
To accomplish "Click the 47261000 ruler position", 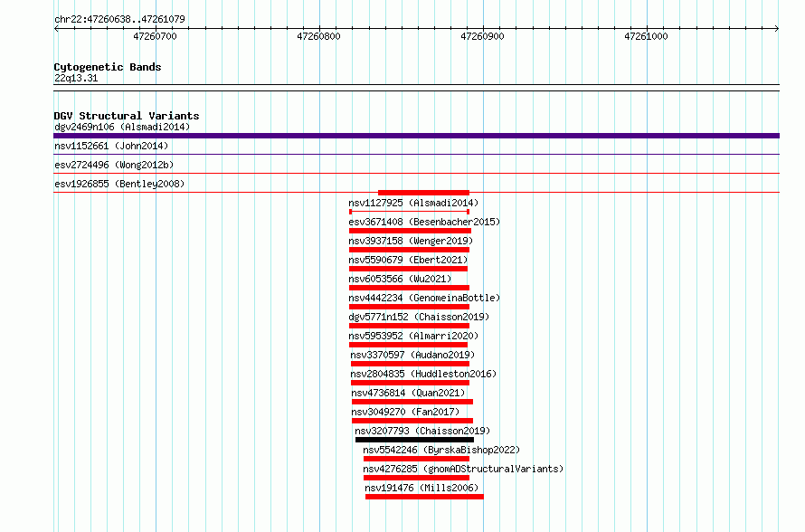I will [647, 36].
